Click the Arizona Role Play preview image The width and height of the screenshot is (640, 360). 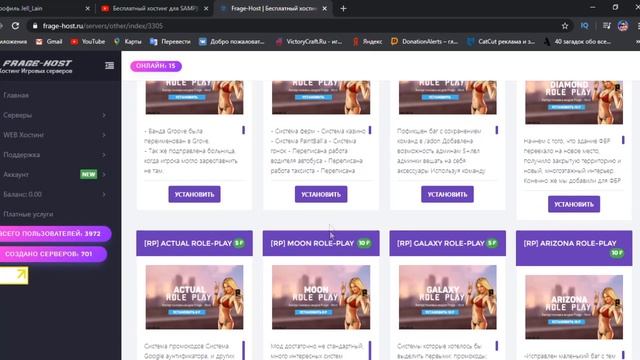(574, 307)
